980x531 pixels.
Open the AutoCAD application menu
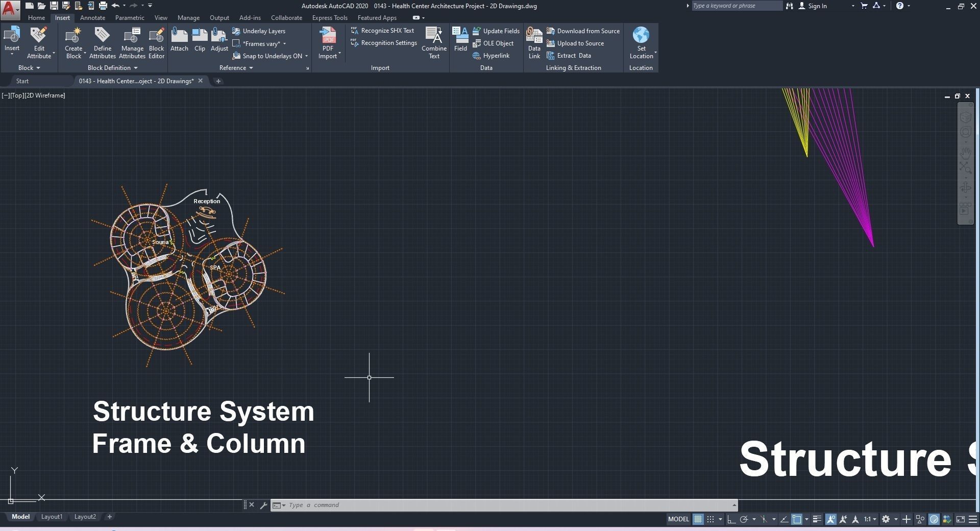tap(10, 9)
